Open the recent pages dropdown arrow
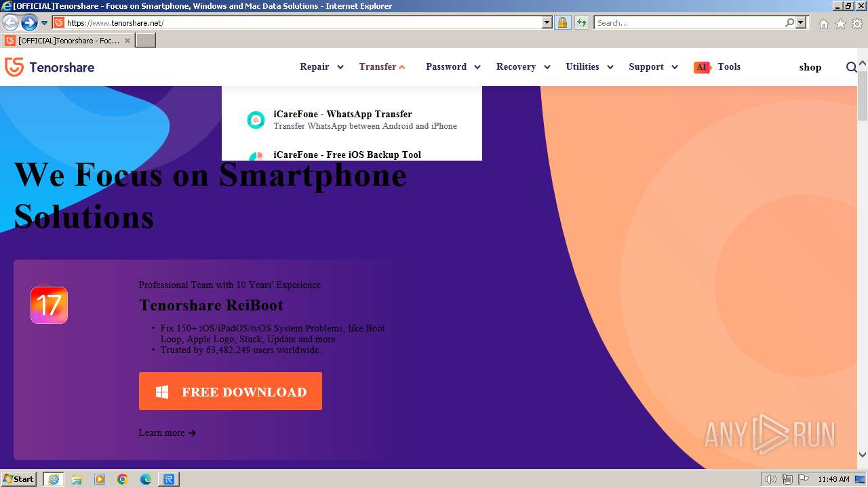868x488 pixels. [45, 22]
